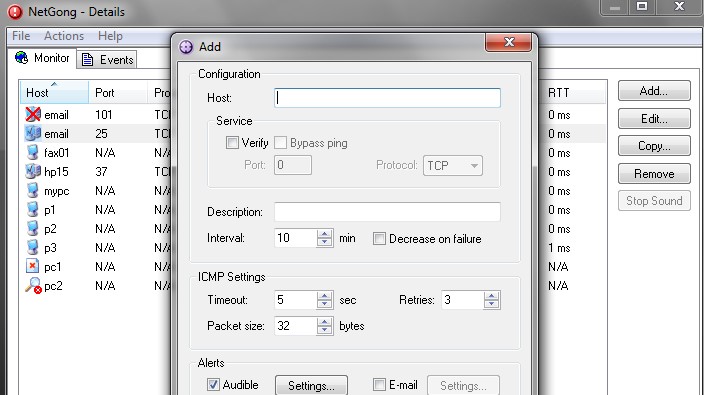Enable the Verify service checkbox
Image resolution: width=704 pixels, height=395 pixels.
click(x=232, y=143)
